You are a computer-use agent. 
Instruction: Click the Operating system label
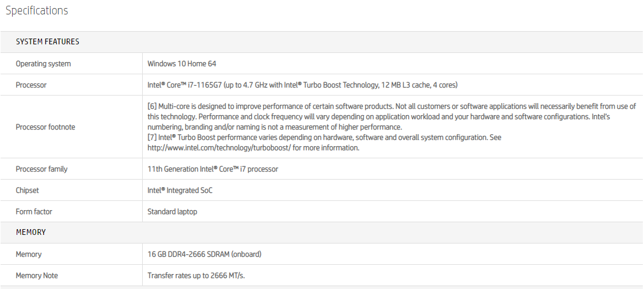(43, 64)
